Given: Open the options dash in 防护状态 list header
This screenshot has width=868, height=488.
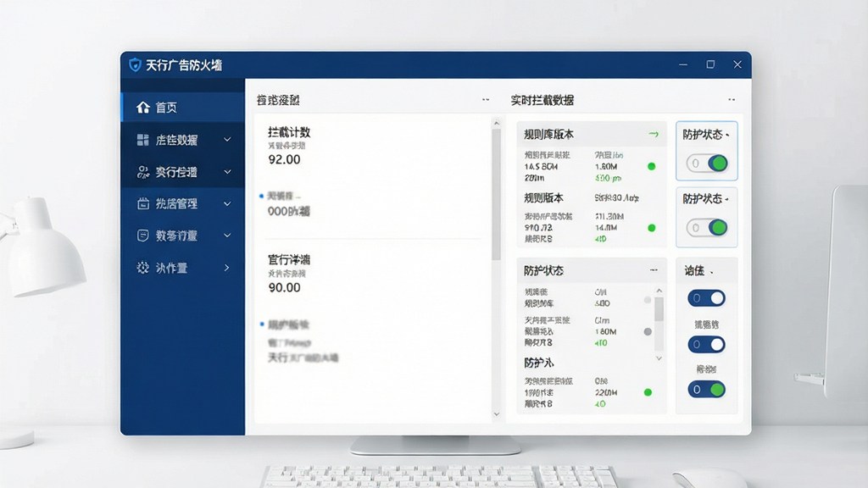Looking at the screenshot, I should pyautogui.click(x=654, y=270).
